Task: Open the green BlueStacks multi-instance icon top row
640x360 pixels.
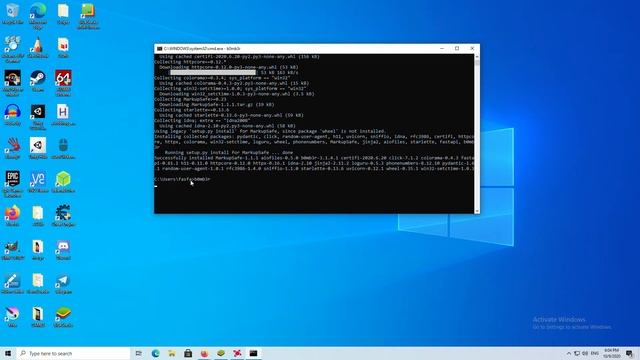Action: [x=88, y=15]
